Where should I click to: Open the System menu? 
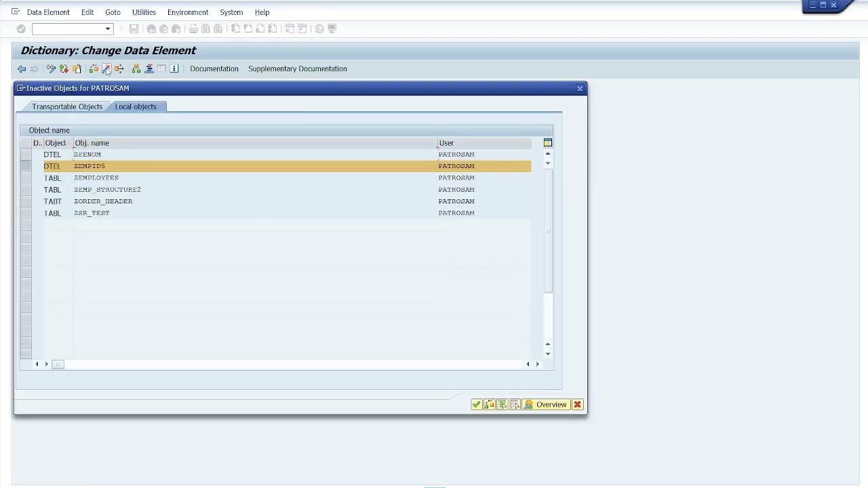tap(231, 12)
